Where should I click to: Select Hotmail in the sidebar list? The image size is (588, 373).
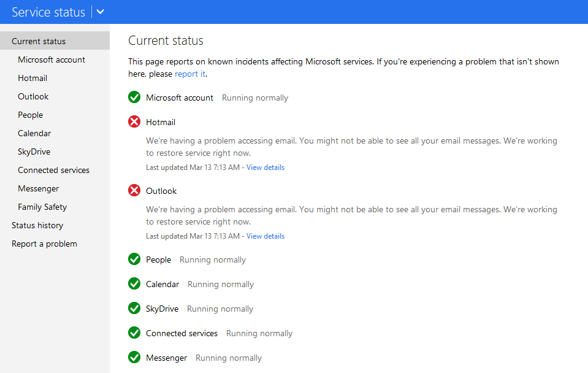point(32,78)
